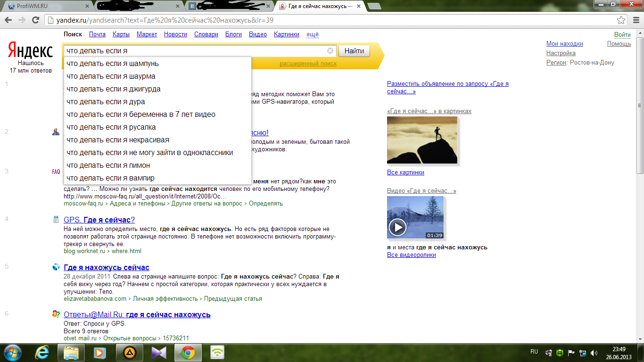Bookmark this page with the star icon

(x=621, y=20)
